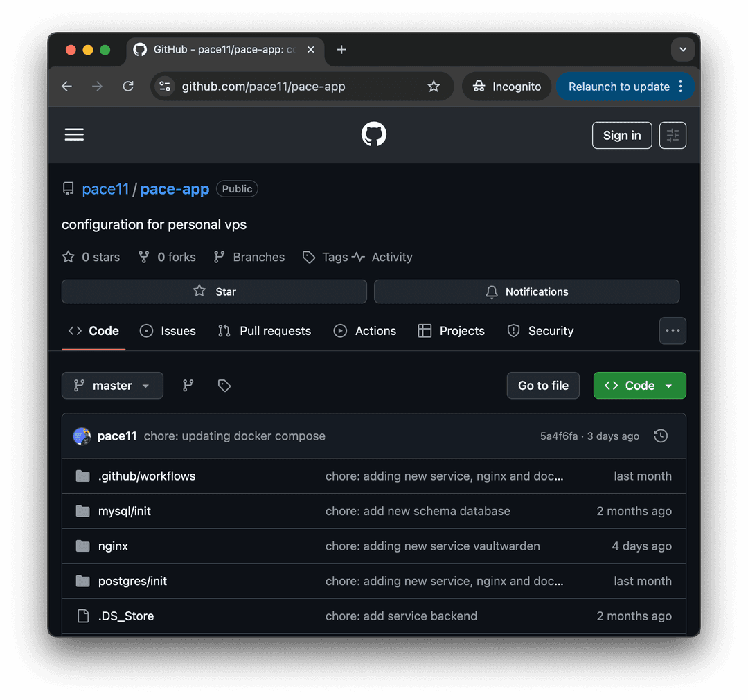
Task: Open commit 'chore: adding new service vaultwarden'
Action: click(433, 546)
